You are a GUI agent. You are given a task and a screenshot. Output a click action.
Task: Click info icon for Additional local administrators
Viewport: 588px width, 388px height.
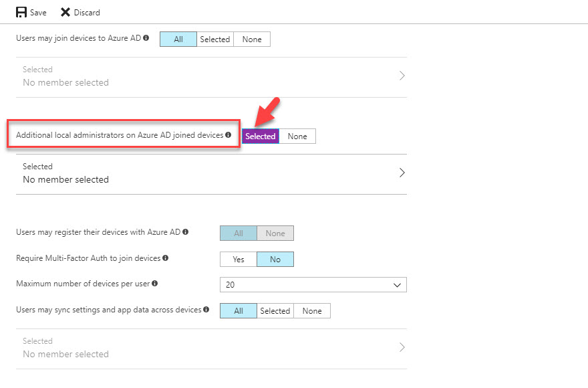click(228, 135)
